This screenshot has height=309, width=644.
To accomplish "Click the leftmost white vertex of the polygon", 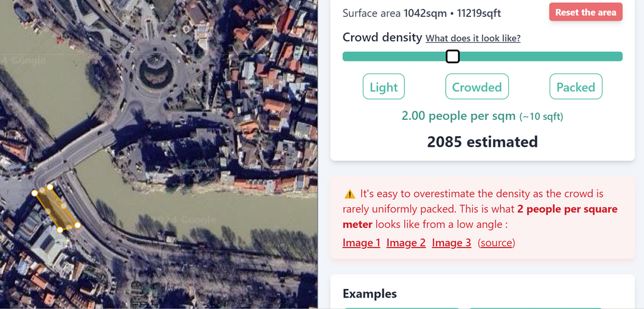I will click(35, 193).
